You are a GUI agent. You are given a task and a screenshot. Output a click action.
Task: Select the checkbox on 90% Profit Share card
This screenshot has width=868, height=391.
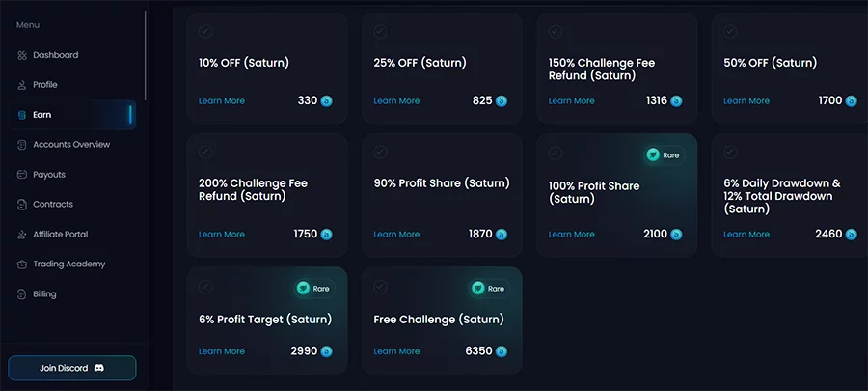[x=380, y=152]
